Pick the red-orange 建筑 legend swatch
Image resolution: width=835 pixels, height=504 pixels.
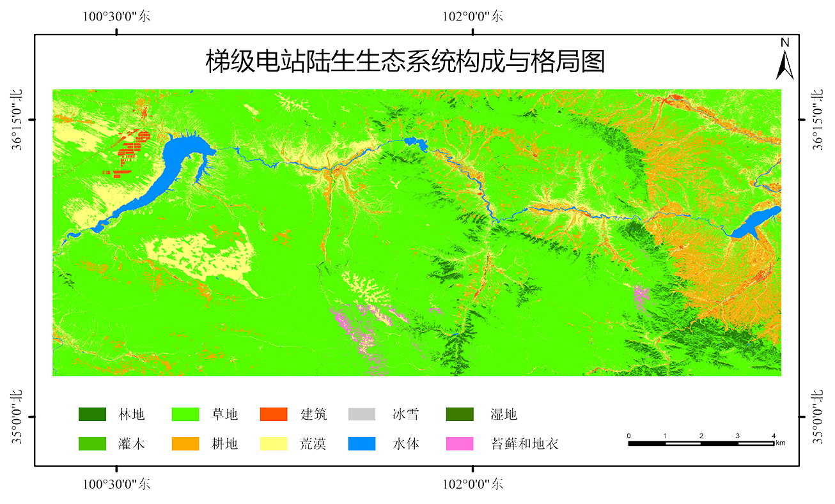(274, 415)
